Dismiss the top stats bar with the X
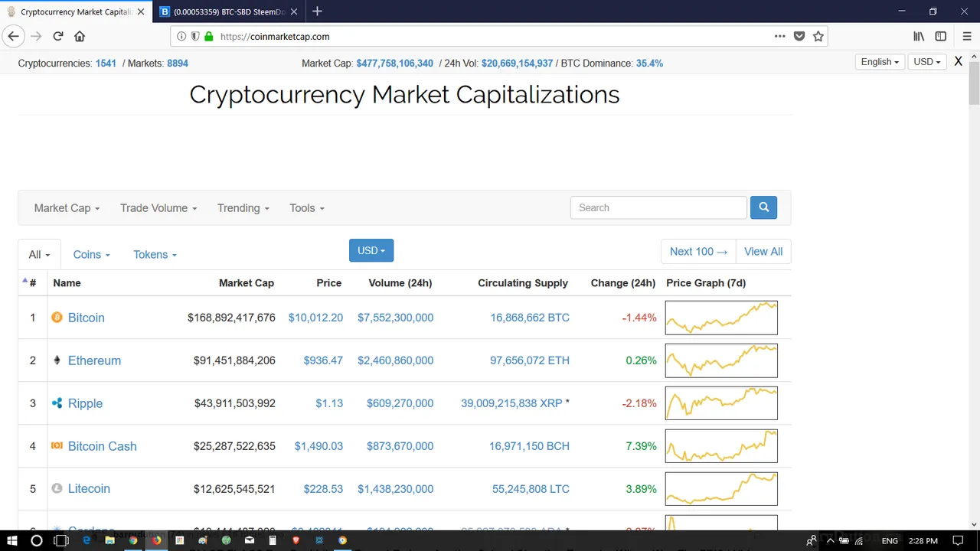 [x=958, y=61]
